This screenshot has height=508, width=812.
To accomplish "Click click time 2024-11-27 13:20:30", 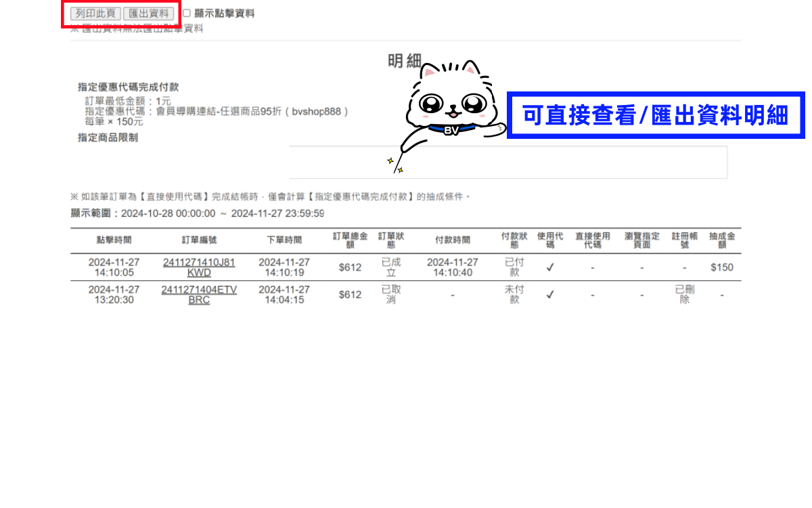I will (114, 294).
